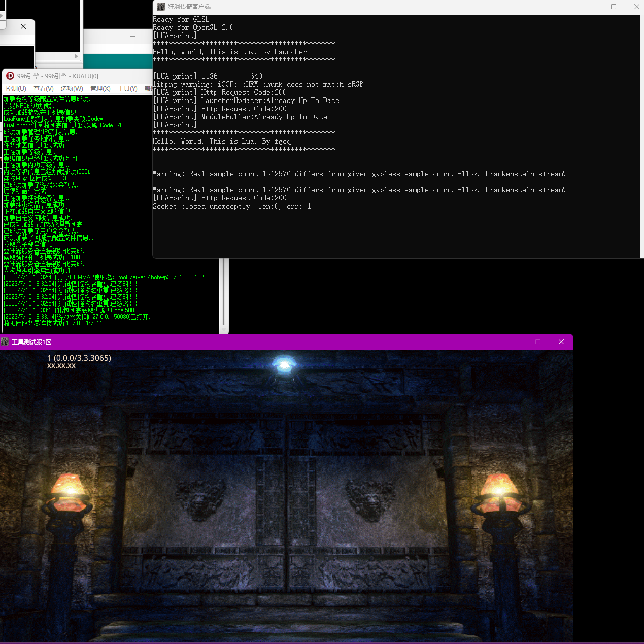Minimize the 工具测试服1区 game window
Screen dimensions: 644x644
(x=515, y=342)
